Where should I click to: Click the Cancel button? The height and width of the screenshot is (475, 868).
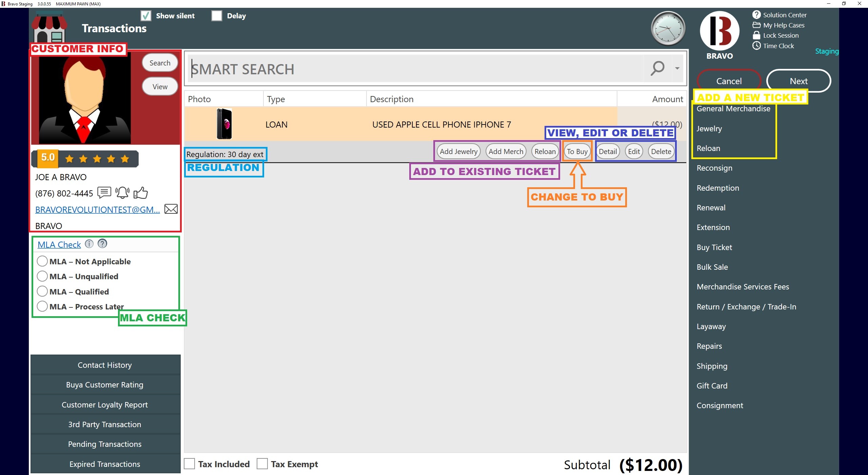729,81
